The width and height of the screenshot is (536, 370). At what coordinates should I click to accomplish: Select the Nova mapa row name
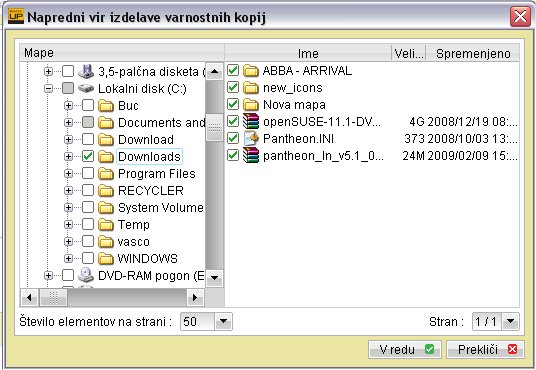pos(294,105)
